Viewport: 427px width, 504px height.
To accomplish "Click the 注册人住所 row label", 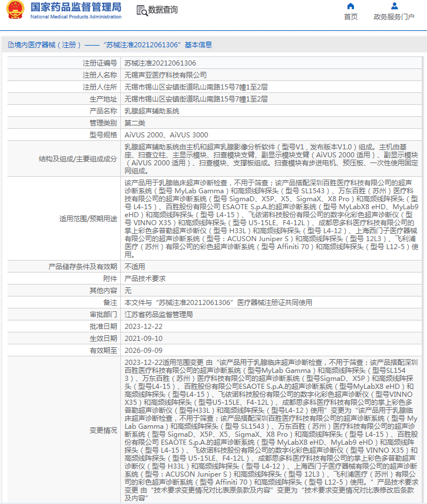I will (100, 87).
